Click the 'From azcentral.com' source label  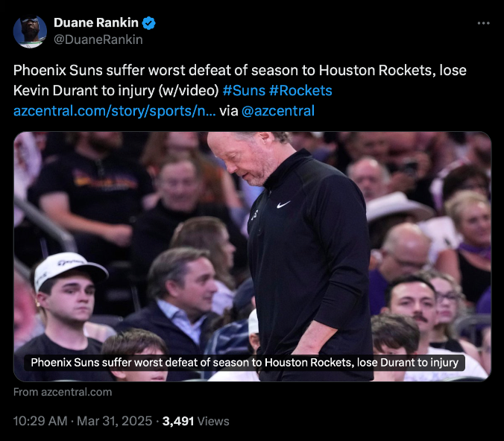[63, 392]
